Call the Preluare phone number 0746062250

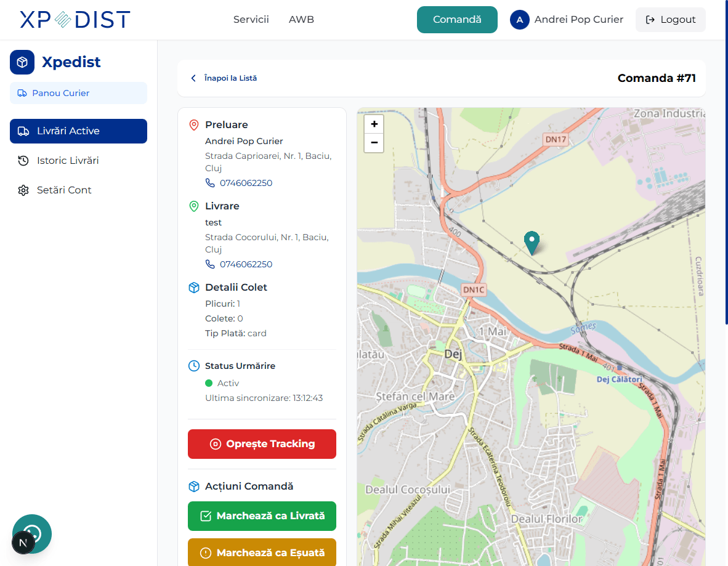(246, 183)
